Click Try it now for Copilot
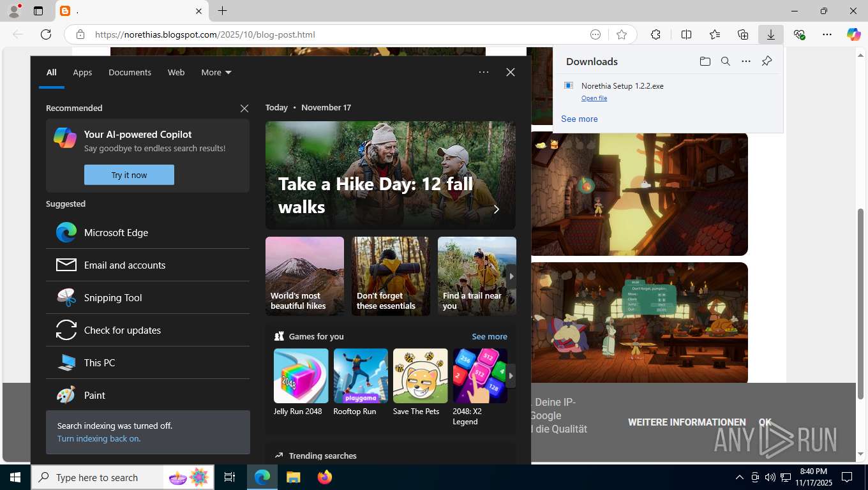This screenshot has height=490, width=868. [x=129, y=175]
